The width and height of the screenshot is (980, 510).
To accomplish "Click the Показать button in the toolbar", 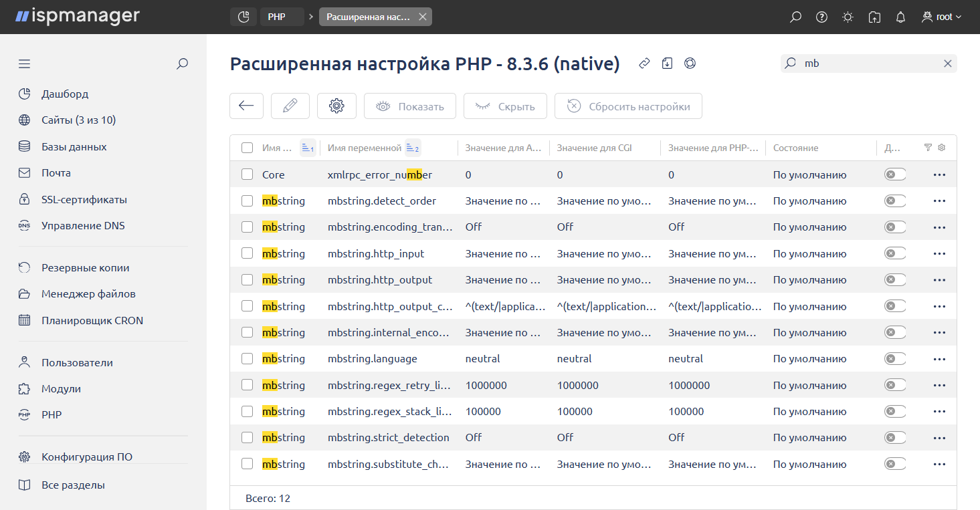I will pyautogui.click(x=409, y=106).
